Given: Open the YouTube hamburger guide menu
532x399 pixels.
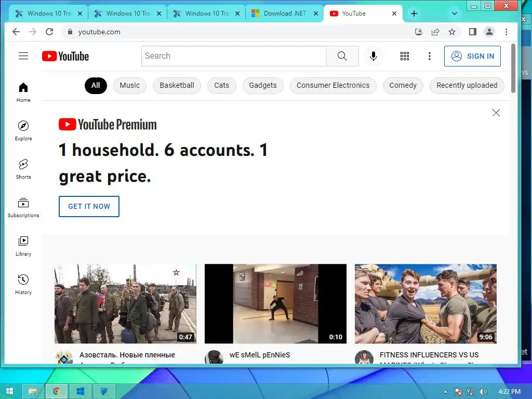Looking at the screenshot, I should click(23, 56).
